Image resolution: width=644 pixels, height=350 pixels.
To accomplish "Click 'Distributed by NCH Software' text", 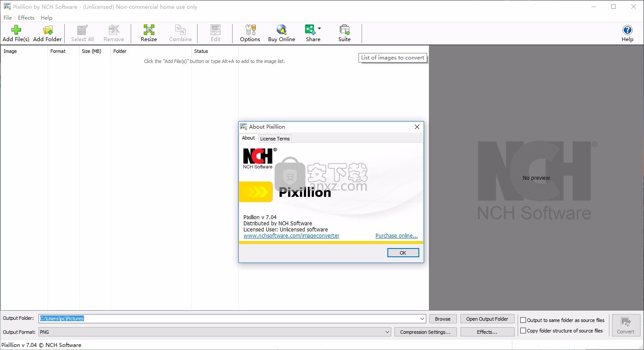I will coord(278,224).
